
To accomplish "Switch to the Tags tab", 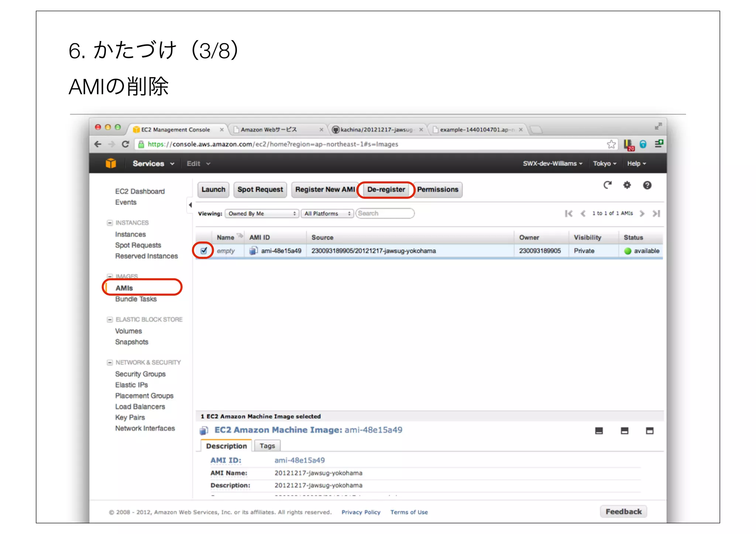I will click(267, 446).
